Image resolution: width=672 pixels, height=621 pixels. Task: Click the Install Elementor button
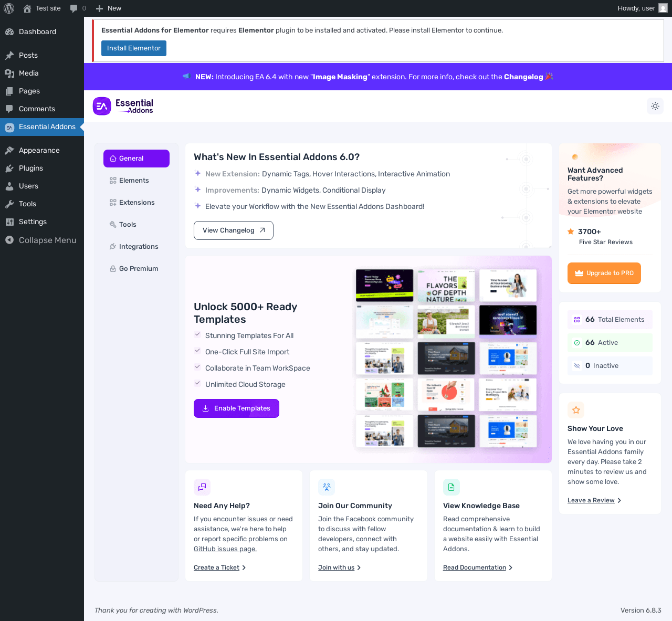click(134, 48)
